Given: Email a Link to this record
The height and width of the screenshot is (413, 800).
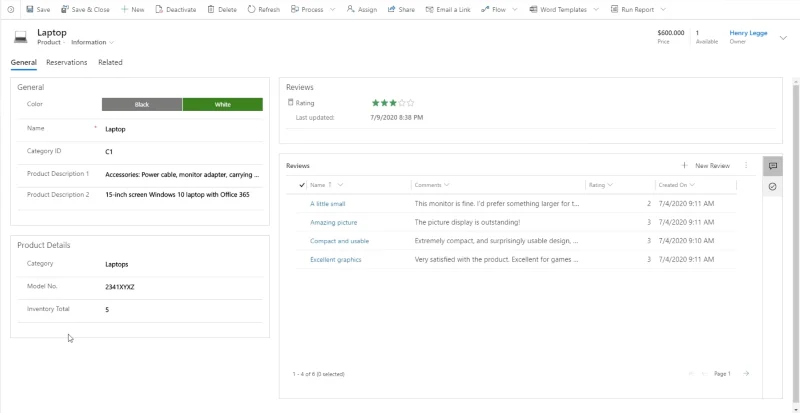Looking at the screenshot, I should click(448, 9).
